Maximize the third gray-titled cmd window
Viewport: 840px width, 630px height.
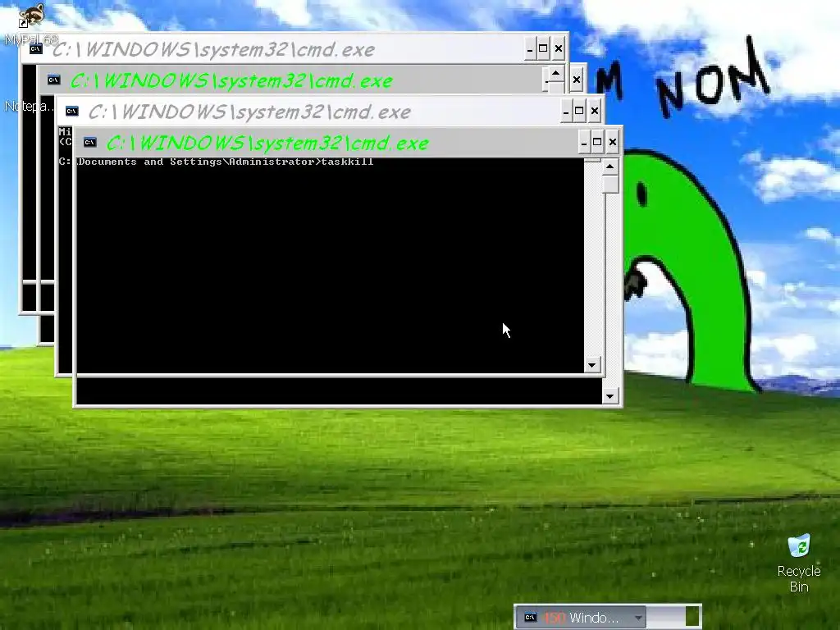[x=578, y=112]
